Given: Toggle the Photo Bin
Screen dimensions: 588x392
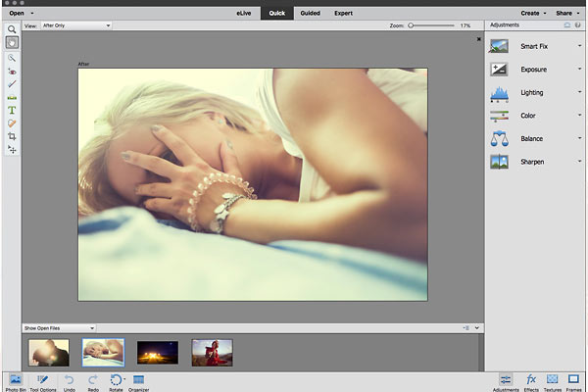Looking at the screenshot, I should click(16, 382).
